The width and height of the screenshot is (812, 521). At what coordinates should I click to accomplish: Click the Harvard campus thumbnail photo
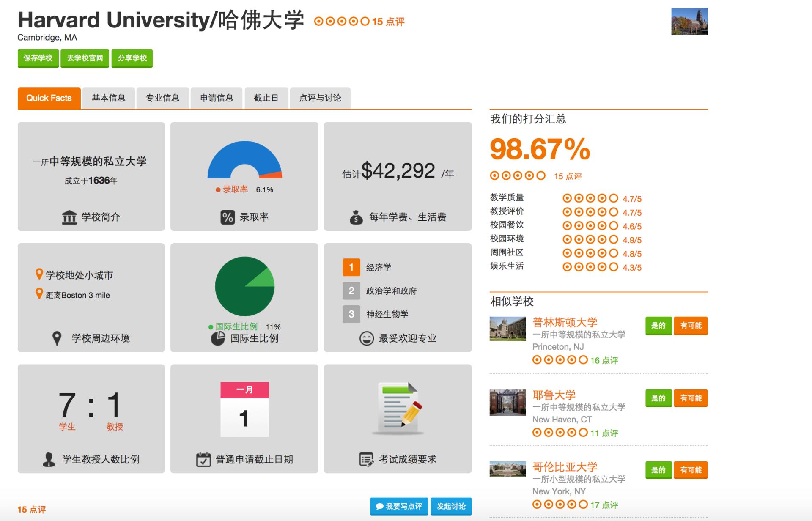689,22
